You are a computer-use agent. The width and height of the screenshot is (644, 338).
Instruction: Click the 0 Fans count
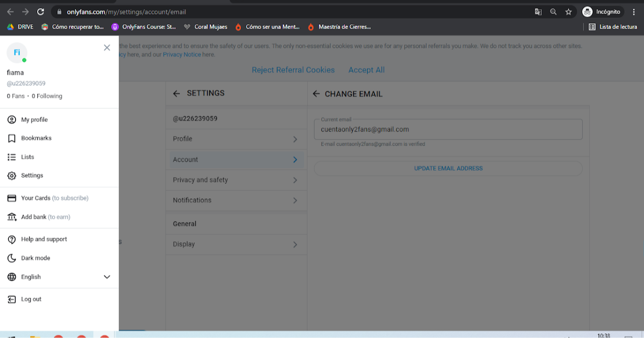pyautogui.click(x=16, y=96)
